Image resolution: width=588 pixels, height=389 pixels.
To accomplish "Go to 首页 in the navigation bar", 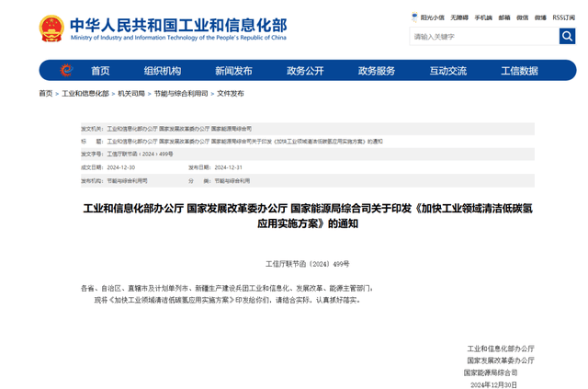I will [x=100, y=71].
